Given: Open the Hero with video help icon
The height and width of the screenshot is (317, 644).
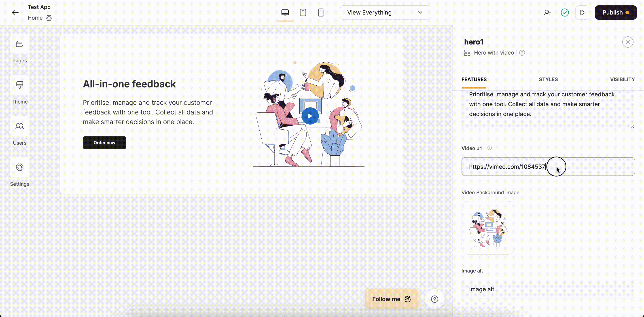Looking at the screenshot, I should click(522, 53).
